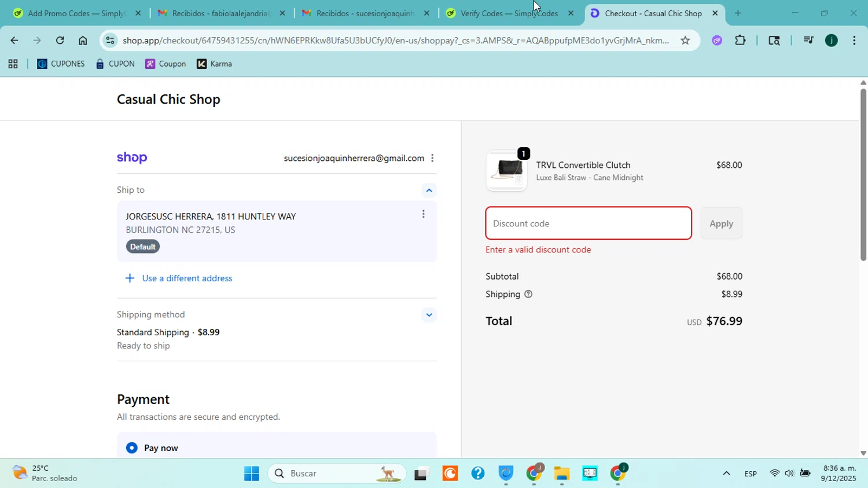Viewport: 868px width, 488px height.
Task: Open the side search panel icon
Action: [x=774, y=41]
